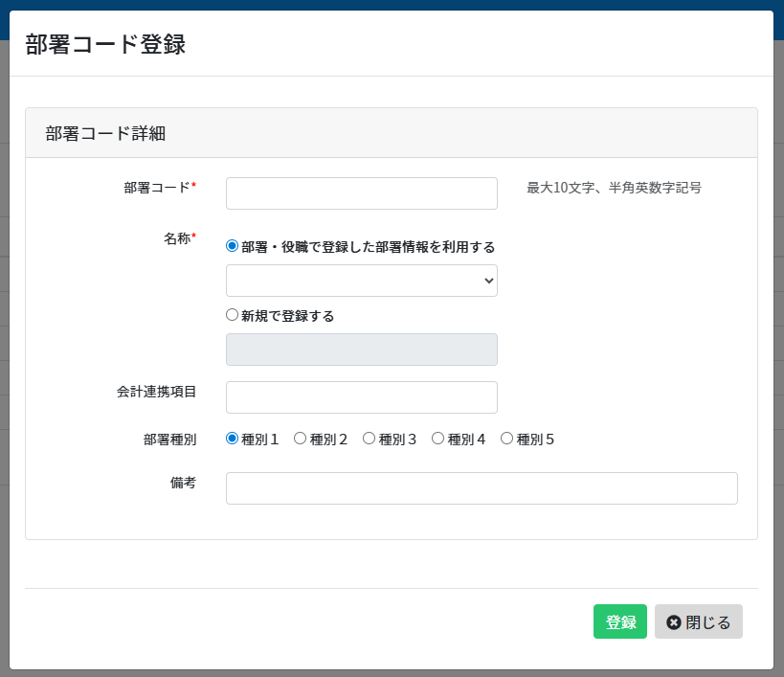This screenshot has width=784, height=677.
Task: Choose the 新規で登録する radio option
Action: click(x=232, y=315)
